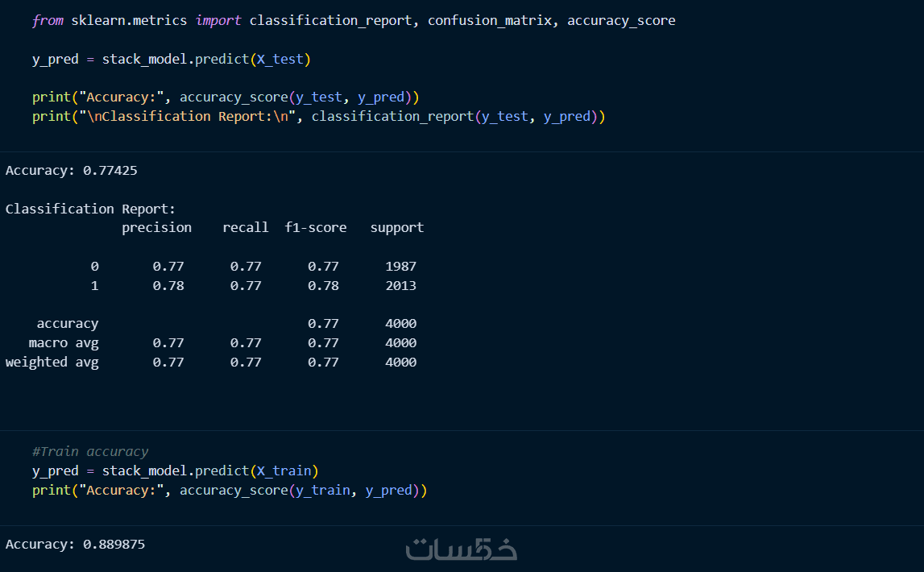Click the #Train accuracy comment line
Screen dimensions: 924x572
tap(90, 451)
